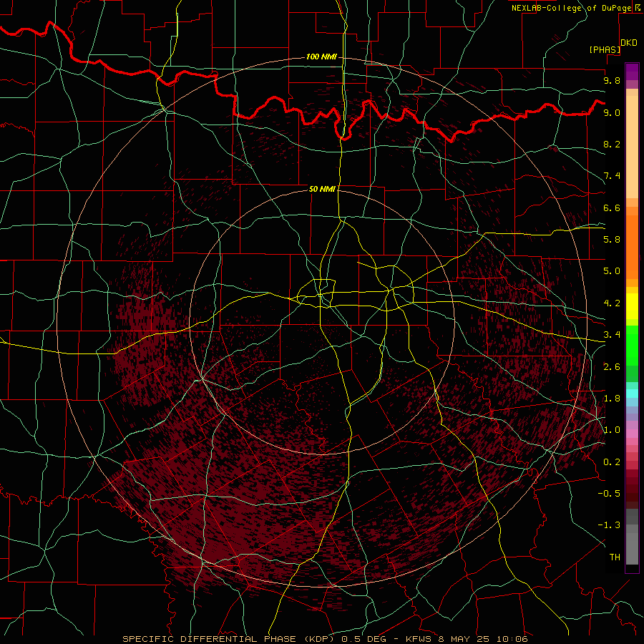Click the purple band atop the color bar
The image size is (644, 644).
[x=632, y=72]
